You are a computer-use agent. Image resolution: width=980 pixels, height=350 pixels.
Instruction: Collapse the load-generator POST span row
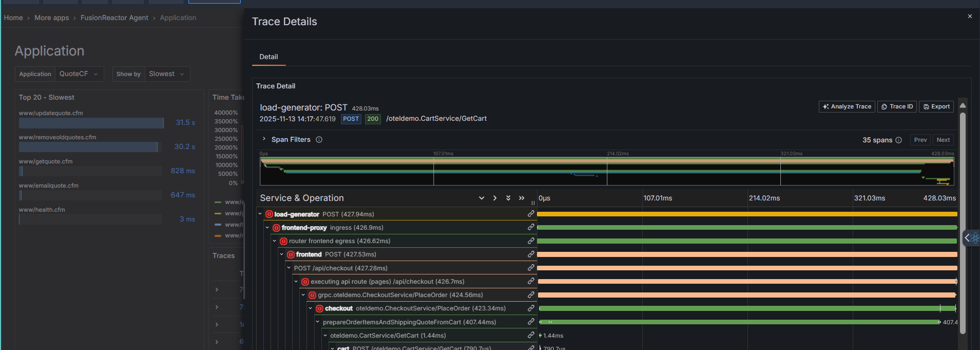[260, 214]
